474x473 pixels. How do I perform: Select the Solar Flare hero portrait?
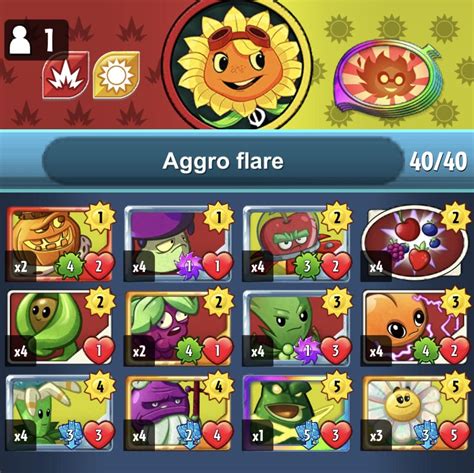239,64
